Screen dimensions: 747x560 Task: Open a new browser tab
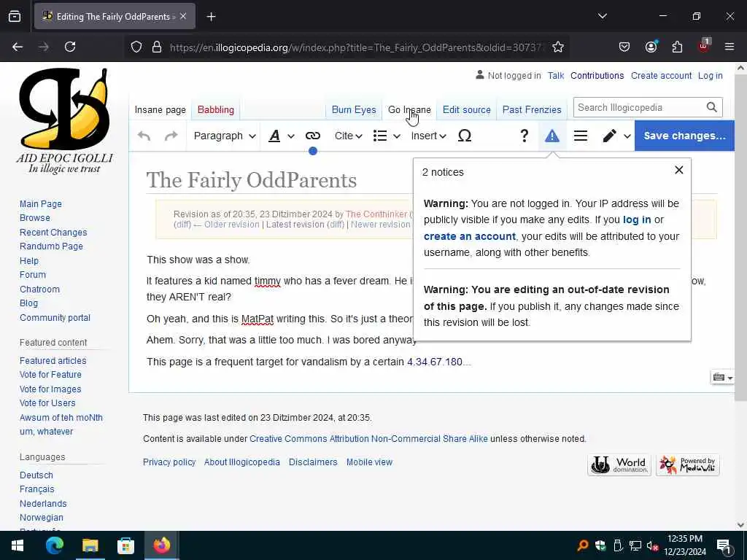211,17
